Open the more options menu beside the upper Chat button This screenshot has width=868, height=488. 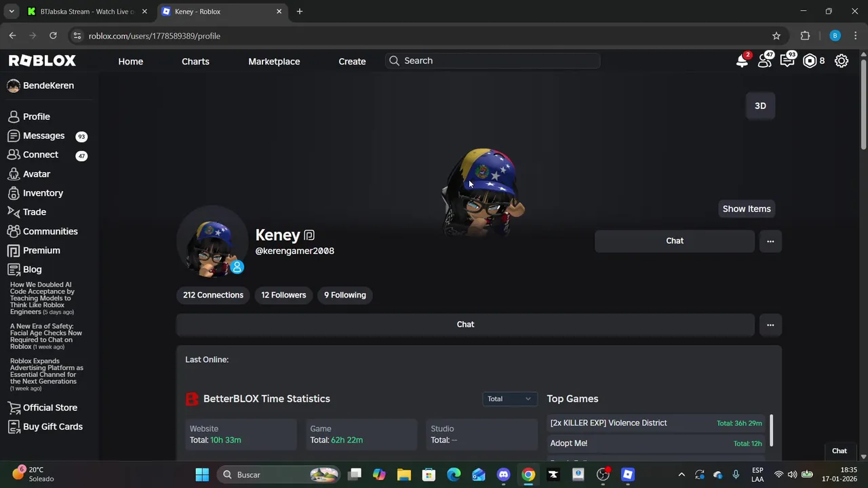pyautogui.click(x=770, y=241)
